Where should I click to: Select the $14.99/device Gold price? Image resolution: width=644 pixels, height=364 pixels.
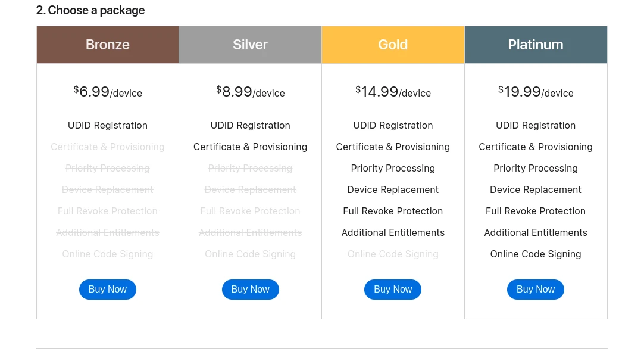click(x=393, y=92)
